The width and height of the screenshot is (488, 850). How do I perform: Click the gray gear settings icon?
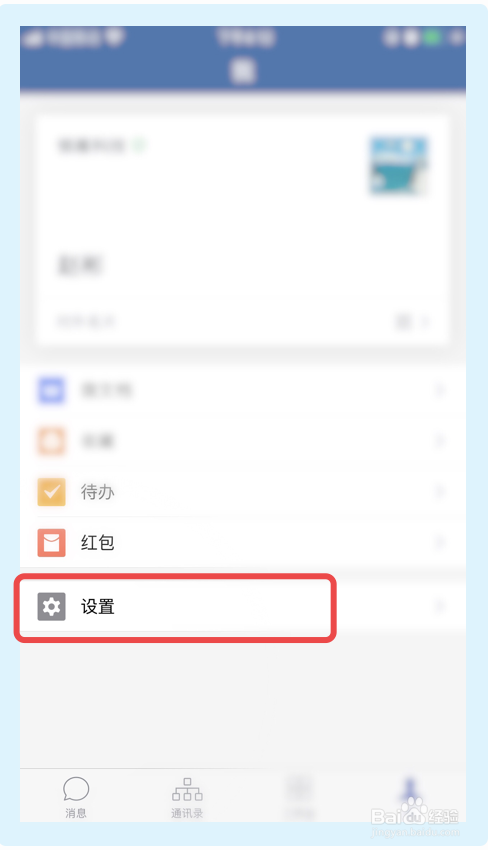point(52,607)
